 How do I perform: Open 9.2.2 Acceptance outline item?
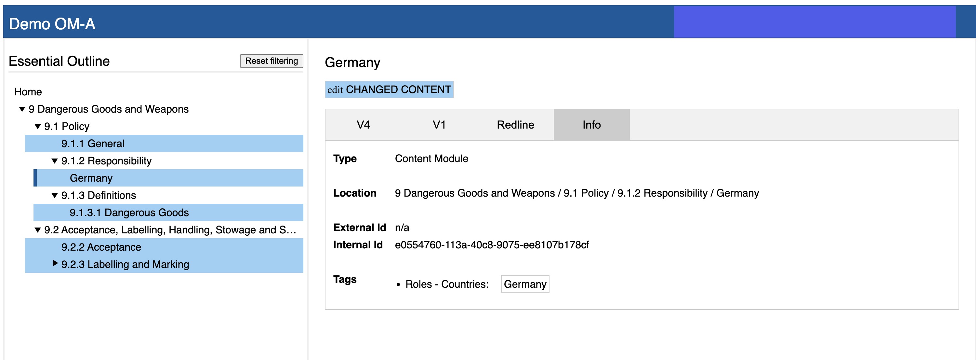point(101,247)
